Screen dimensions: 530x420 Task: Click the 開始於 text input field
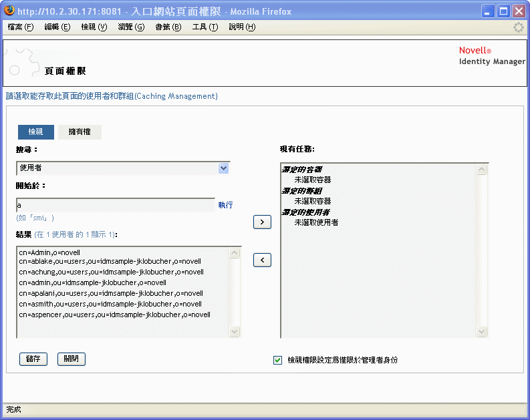pos(116,205)
